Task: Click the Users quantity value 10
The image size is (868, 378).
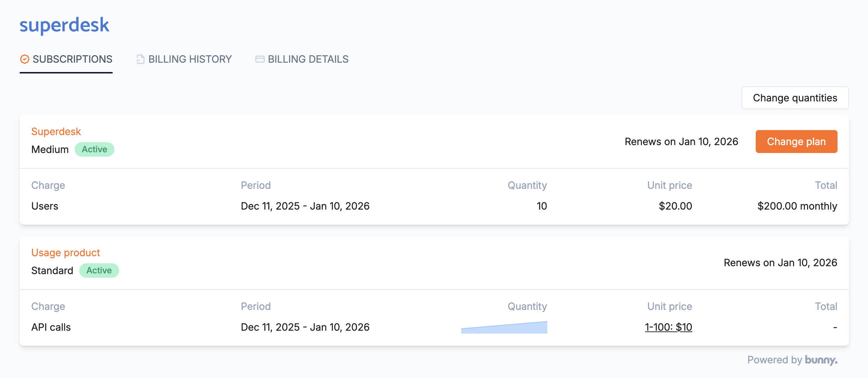Action: point(542,206)
